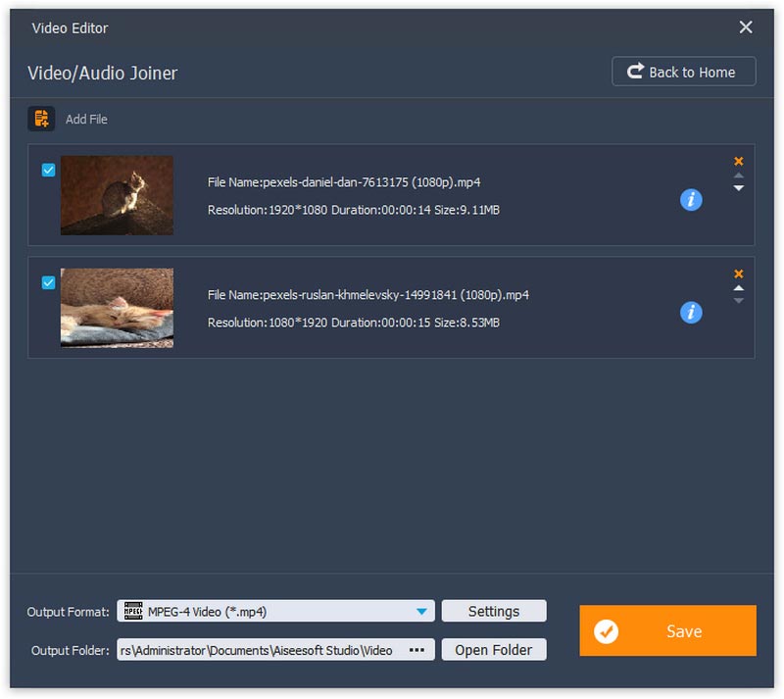Move the pexels-daniel-dan video down
The image size is (784, 699).
(x=739, y=188)
